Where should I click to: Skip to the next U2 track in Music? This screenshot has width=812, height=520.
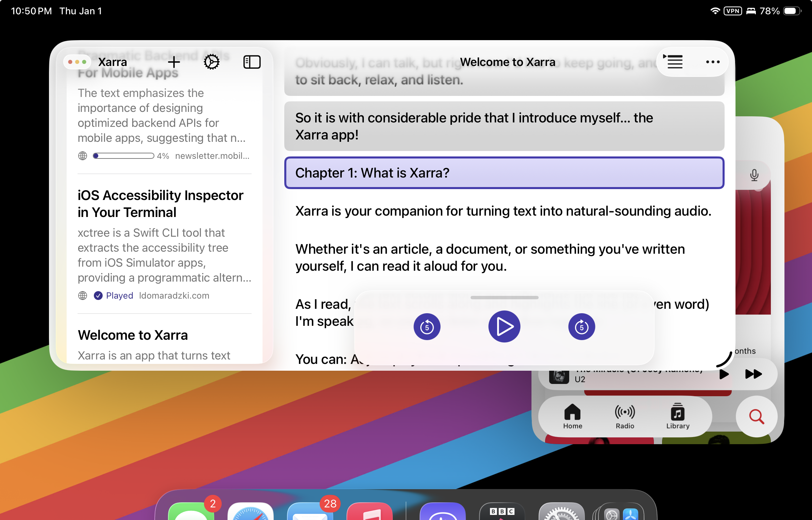pos(753,374)
